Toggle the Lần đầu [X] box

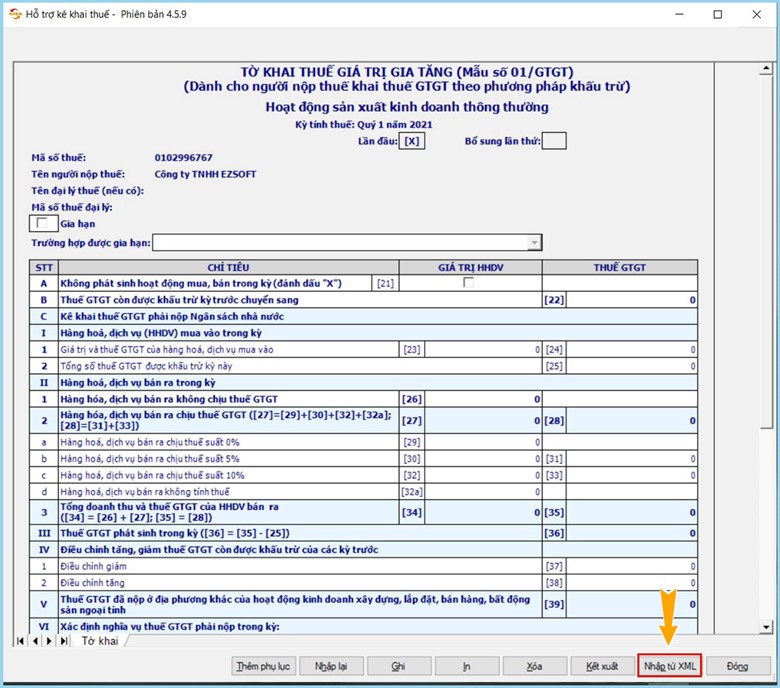[x=411, y=141]
